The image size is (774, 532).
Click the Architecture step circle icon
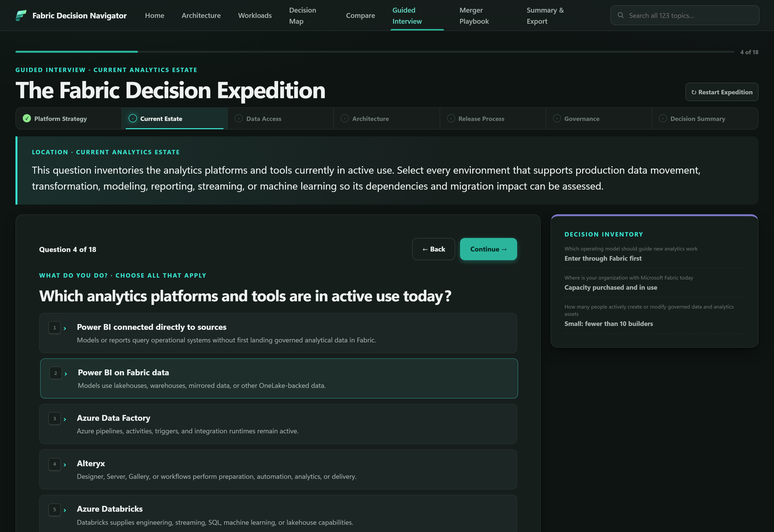[345, 118]
